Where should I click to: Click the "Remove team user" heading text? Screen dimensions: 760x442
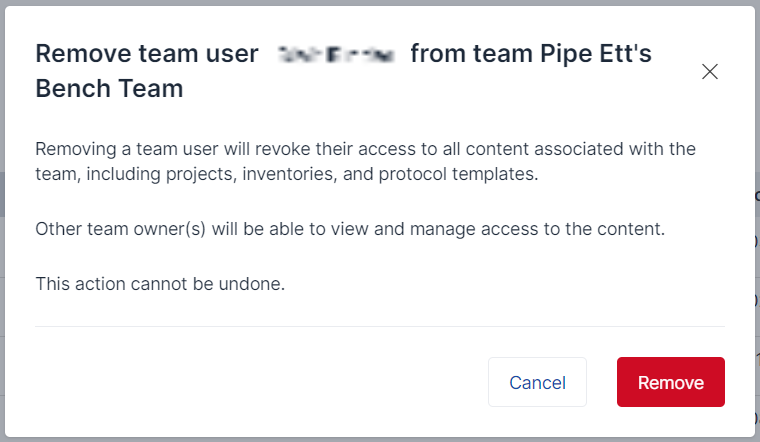pos(147,54)
